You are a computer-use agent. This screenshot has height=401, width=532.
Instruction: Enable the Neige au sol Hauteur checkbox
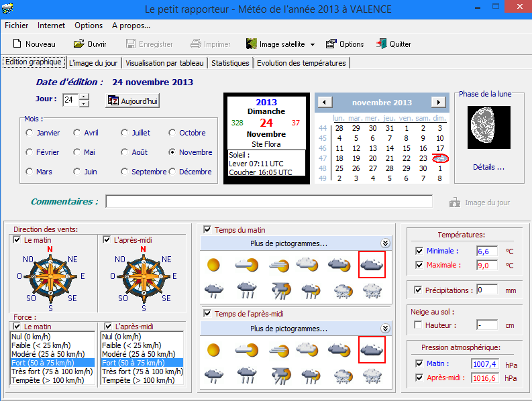click(418, 325)
